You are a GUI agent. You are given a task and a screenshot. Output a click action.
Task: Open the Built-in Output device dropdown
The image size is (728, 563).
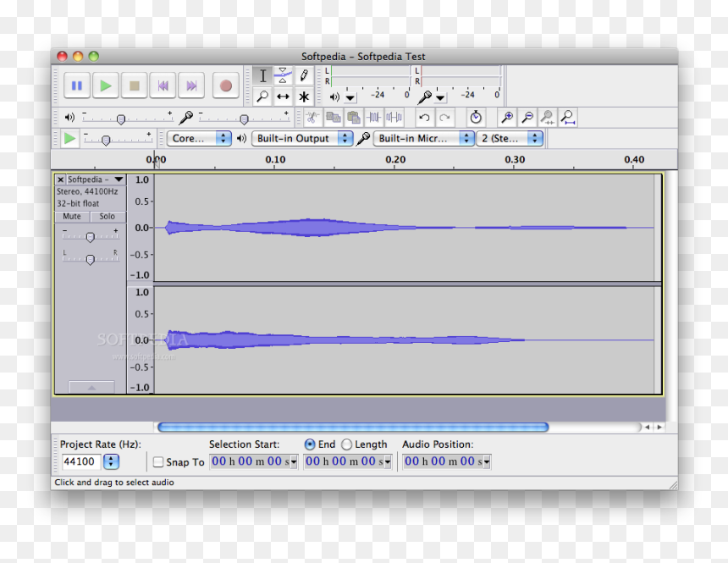302,139
